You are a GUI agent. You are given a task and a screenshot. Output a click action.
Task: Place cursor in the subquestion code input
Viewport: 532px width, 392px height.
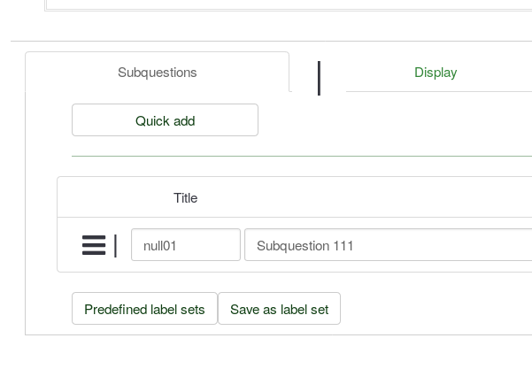(186, 245)
